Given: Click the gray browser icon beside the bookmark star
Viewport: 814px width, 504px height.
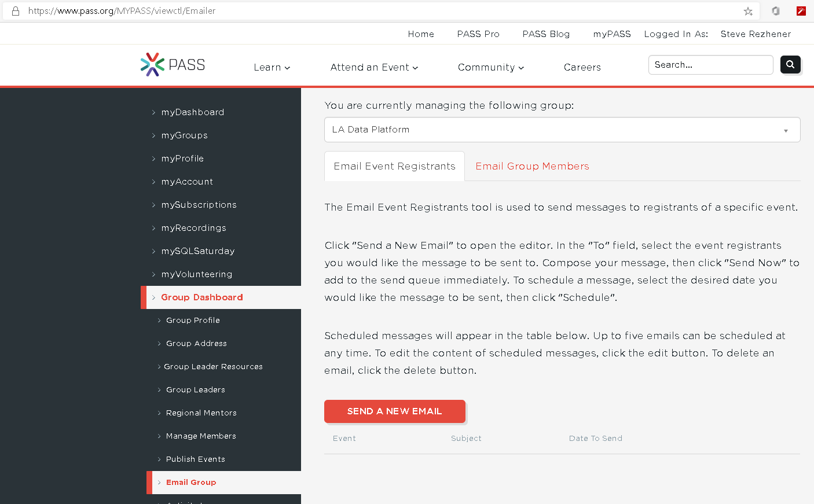Looking at the screenshot, I should point(775,10).
